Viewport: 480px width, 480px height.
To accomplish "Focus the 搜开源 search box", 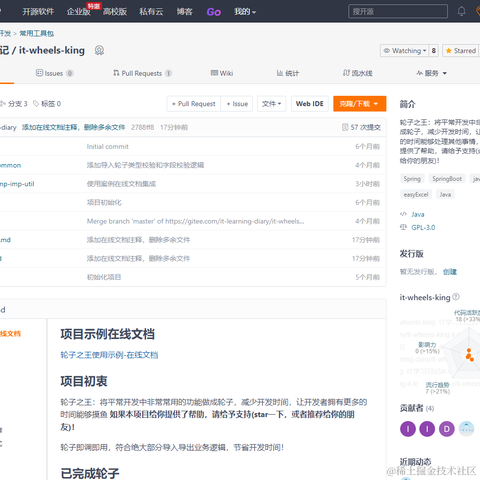I will click(398, 12).
